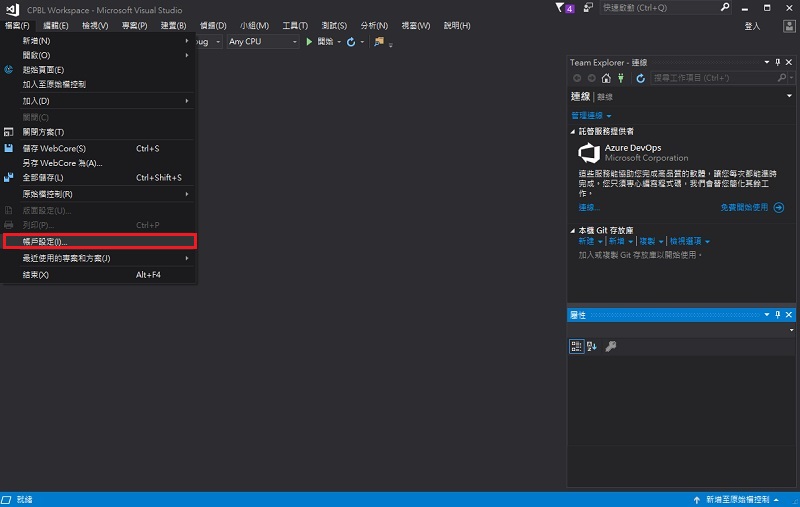Image resolution: width=800 pixels, height=507 pixels.
Task: Go Home in Team Explorer
Action: (606, 78)
